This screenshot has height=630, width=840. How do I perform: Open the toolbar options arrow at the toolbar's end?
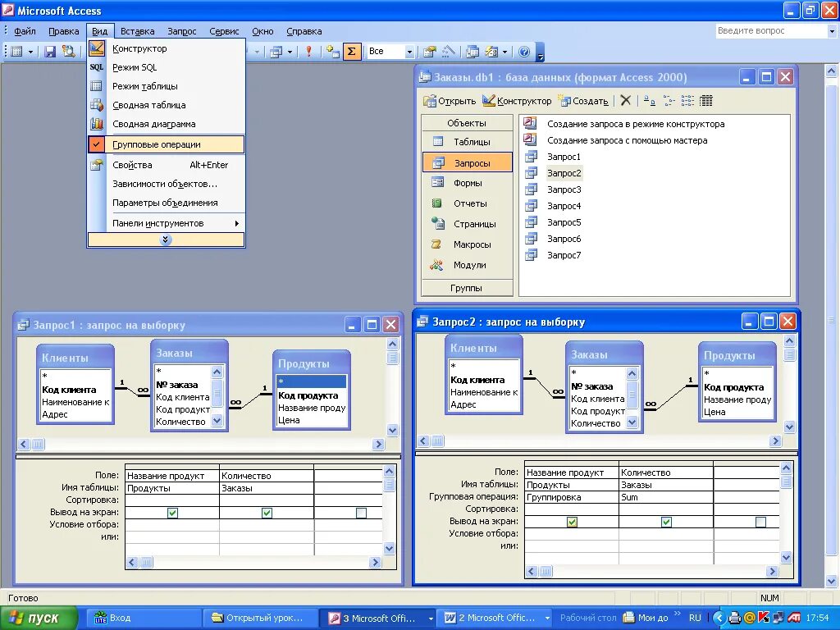click(540, 54)
